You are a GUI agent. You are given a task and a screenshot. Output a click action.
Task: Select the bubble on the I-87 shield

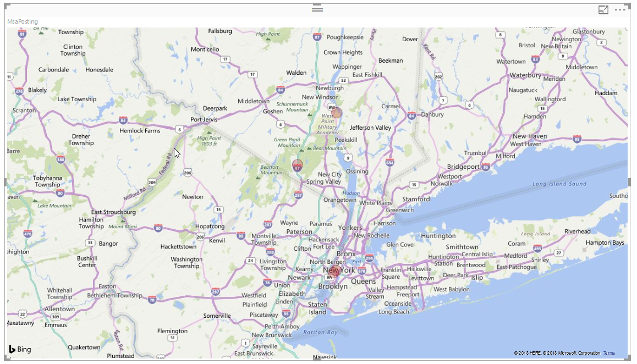coord(298,165)
